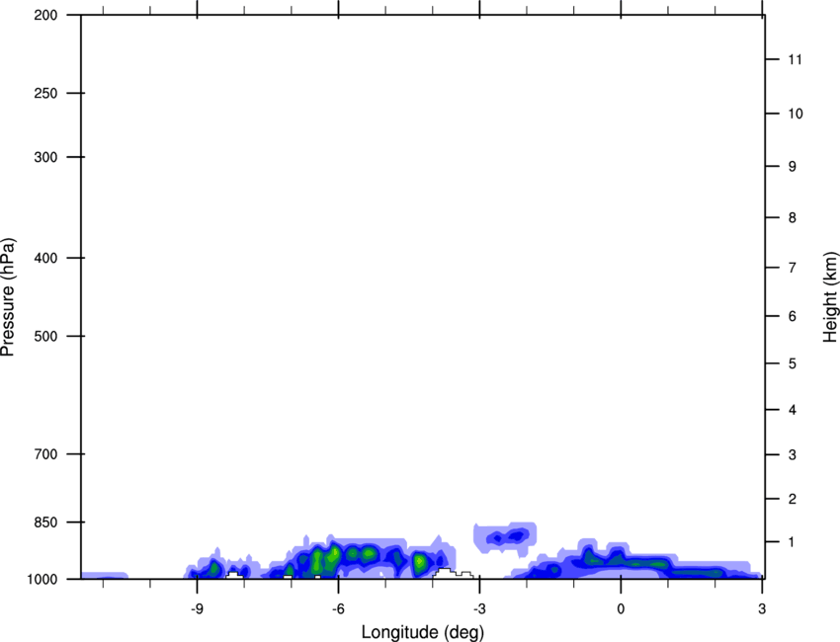The height and width of the screenshot is (642, 840).
Task: Click the 'Pressure (hPa)' axis title
Action: tap(8, 297)
